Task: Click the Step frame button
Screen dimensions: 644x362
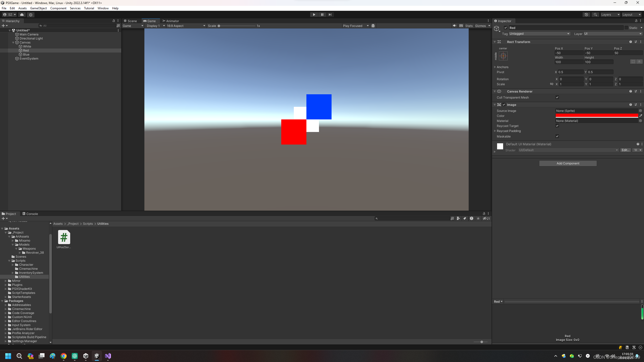Action: click(330, 14)
